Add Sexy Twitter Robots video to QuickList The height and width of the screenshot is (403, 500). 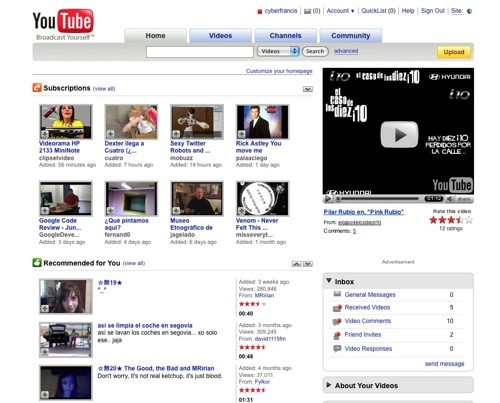click(176, 134)
